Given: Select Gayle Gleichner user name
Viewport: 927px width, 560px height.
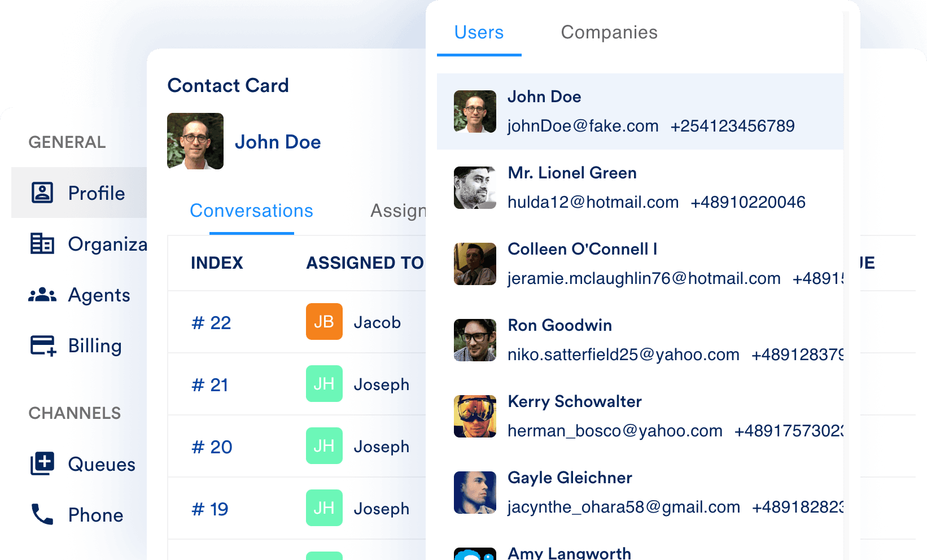Looking at the screenshot, I should point(570,478).
